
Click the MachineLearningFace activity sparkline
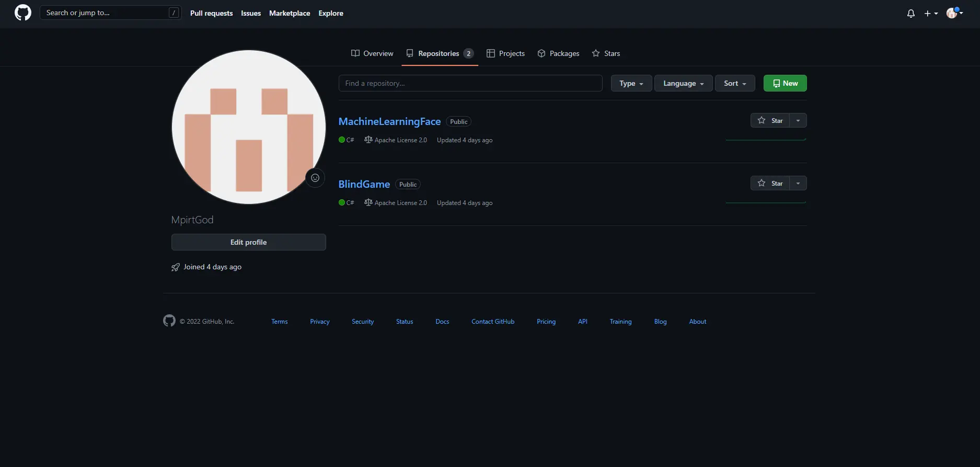click(x=766, y=140)
